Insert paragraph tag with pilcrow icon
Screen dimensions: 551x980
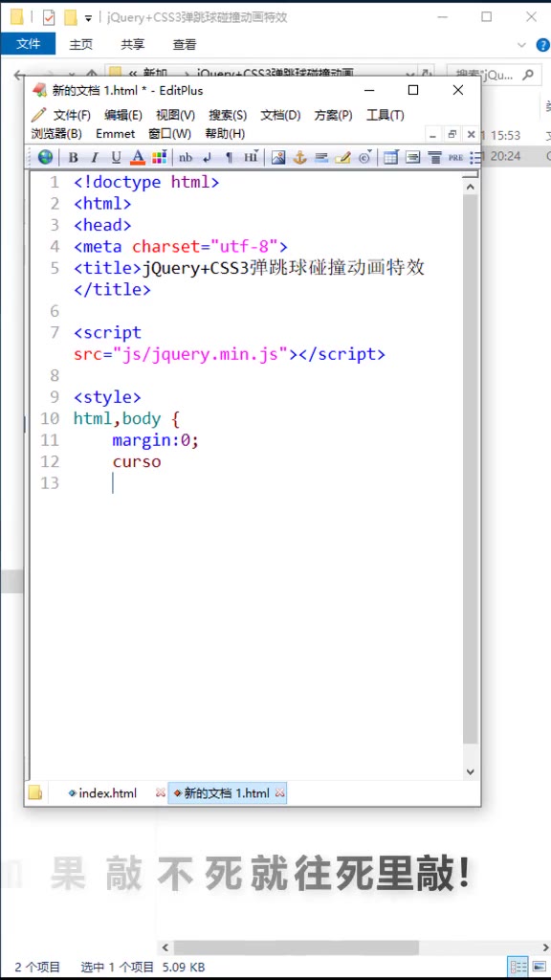[x=229, y=158]
